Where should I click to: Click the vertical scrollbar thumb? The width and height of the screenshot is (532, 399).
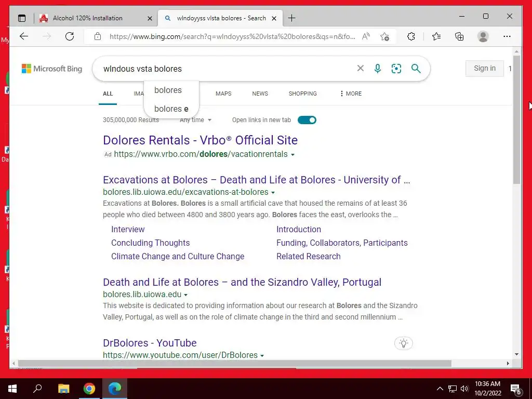516,120
